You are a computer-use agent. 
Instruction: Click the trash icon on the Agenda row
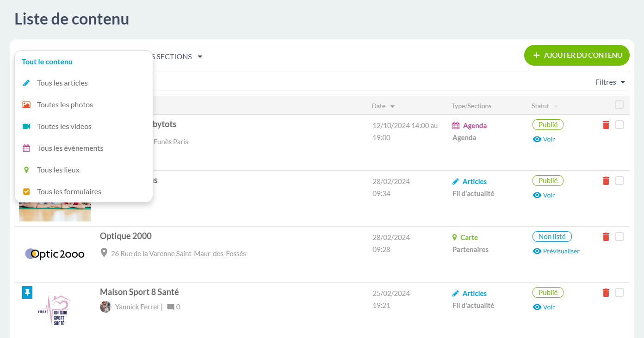pos(606,125)
